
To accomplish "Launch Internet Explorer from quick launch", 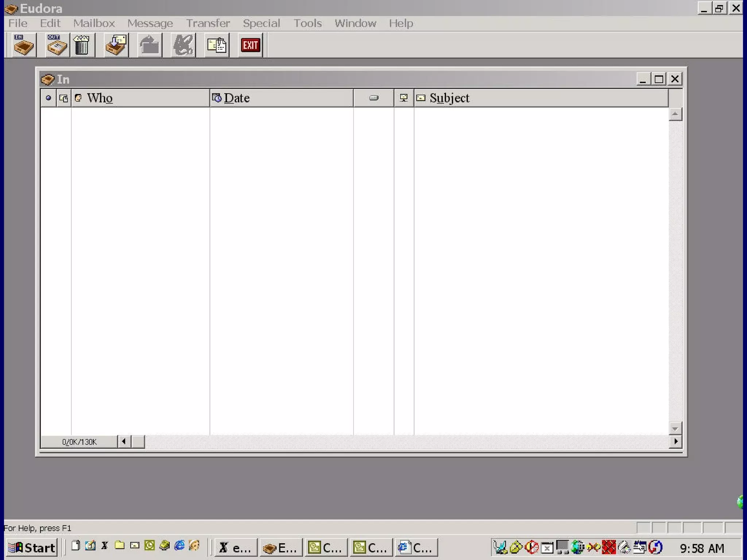I will click(179, 546).
